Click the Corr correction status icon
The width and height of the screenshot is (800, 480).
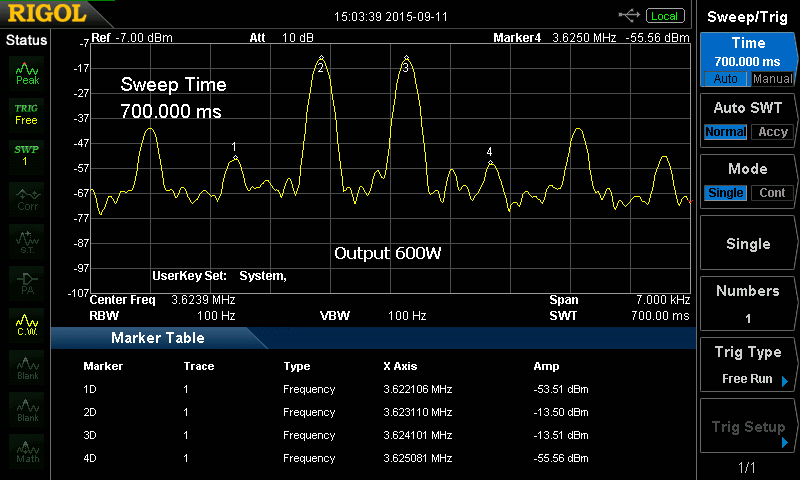(x=27, y=198)
